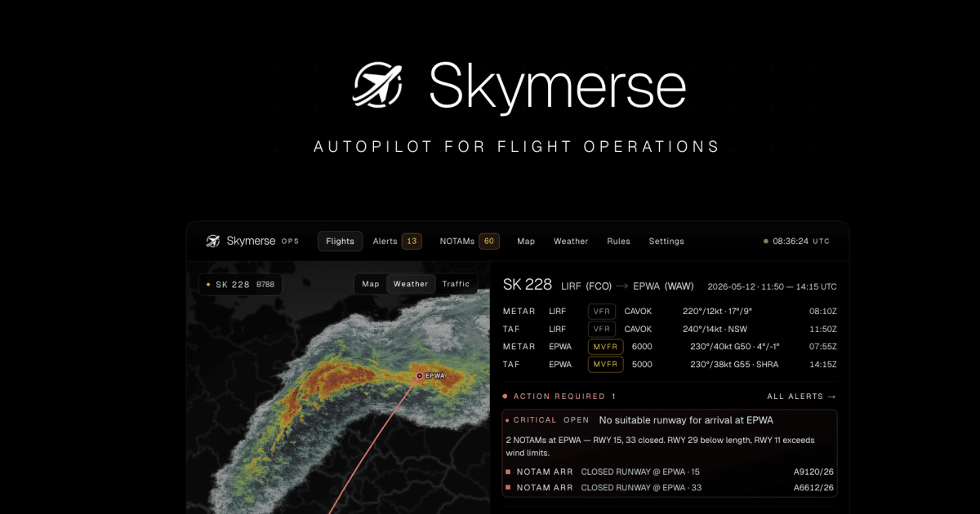Open the Rules menu item
980x514 pixels.
coord(618,241)
